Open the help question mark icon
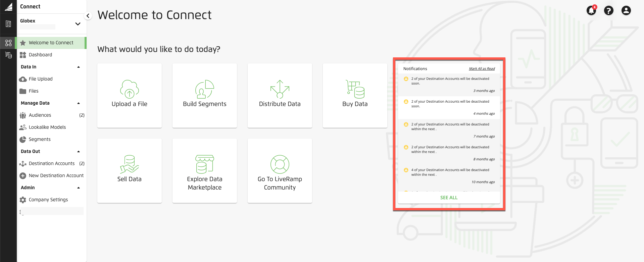644x262 pixels. [x=609, y=10]
